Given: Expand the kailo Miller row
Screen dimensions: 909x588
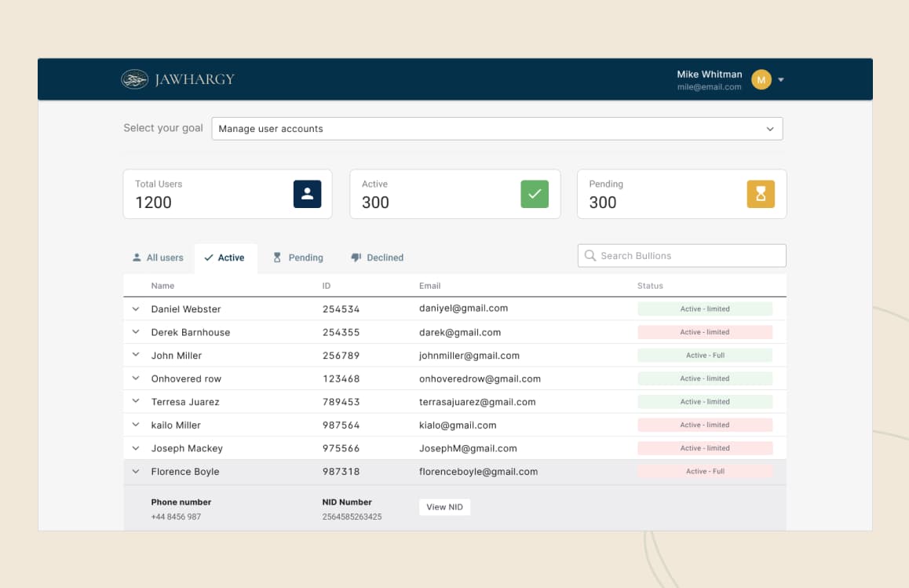Looking at the screenshot, I should pyautogui.click(x=135, y=425).
